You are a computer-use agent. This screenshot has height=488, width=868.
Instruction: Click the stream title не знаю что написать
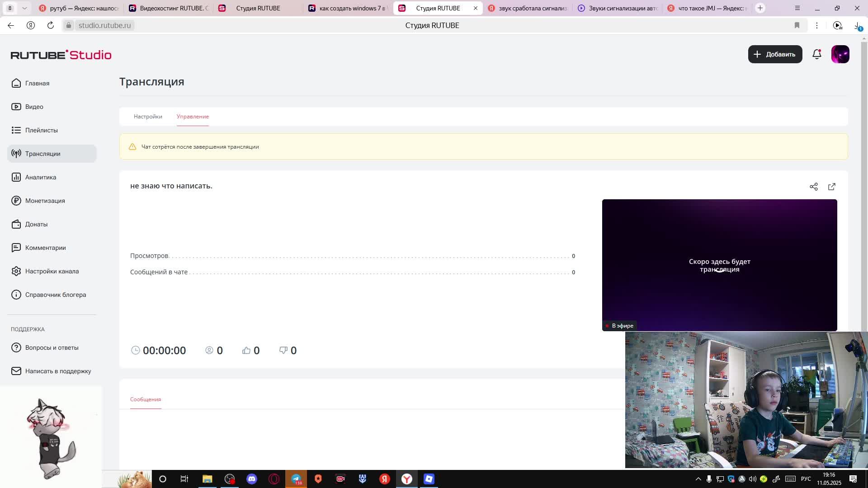click(171, 186)
